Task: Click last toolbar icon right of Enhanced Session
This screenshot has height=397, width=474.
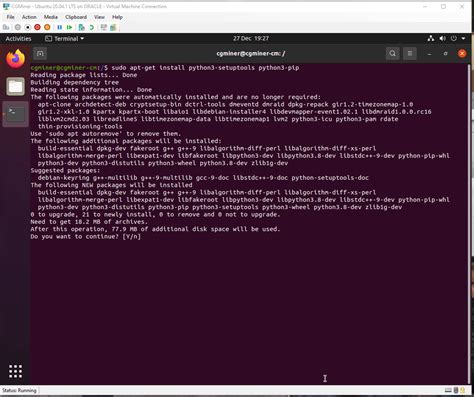Action: pyautogui.click(x=113, y=27)
